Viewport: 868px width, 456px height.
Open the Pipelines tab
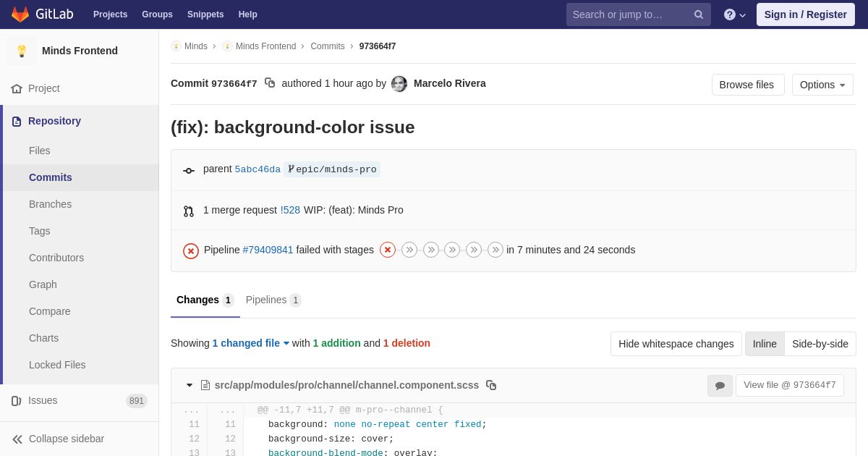click(x=273, y=300)
